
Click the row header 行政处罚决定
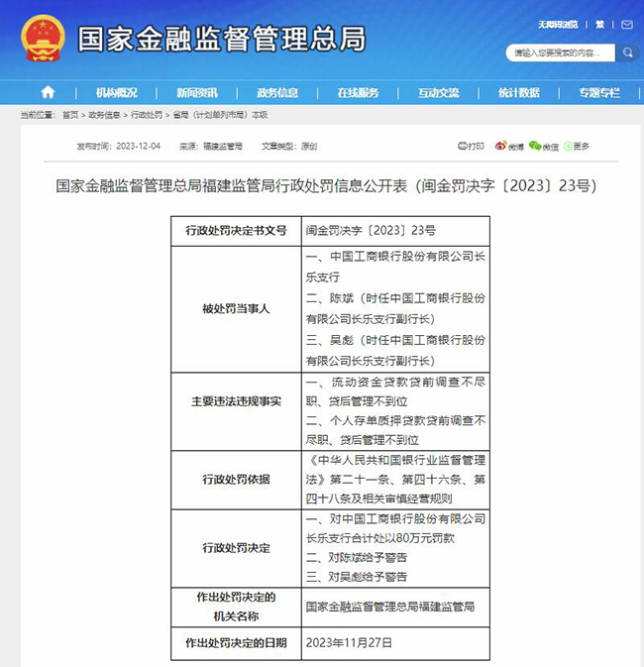click(x=236, y=548)
